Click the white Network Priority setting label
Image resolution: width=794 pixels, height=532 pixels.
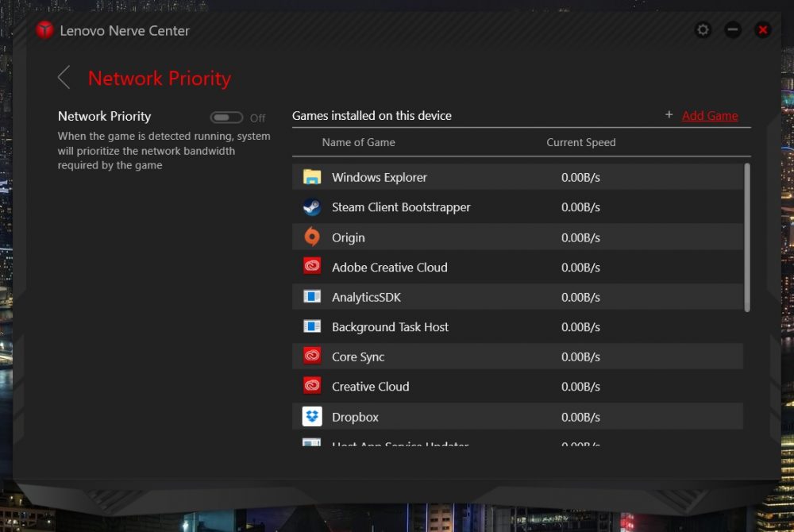pyautogui.click(x=104, y=117)
